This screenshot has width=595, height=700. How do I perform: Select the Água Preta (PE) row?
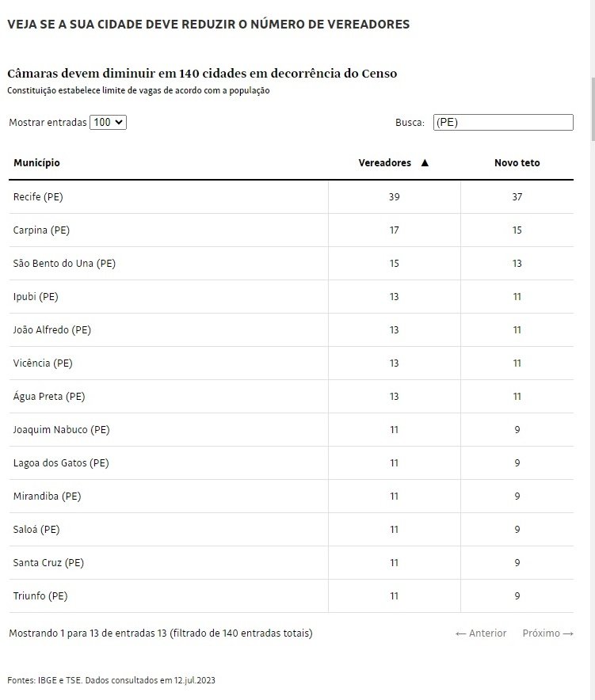[x=49, y=397]
